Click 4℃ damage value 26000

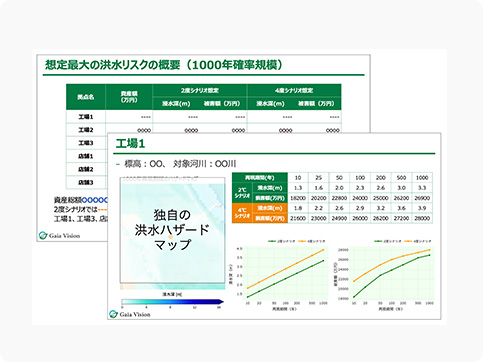360,218
